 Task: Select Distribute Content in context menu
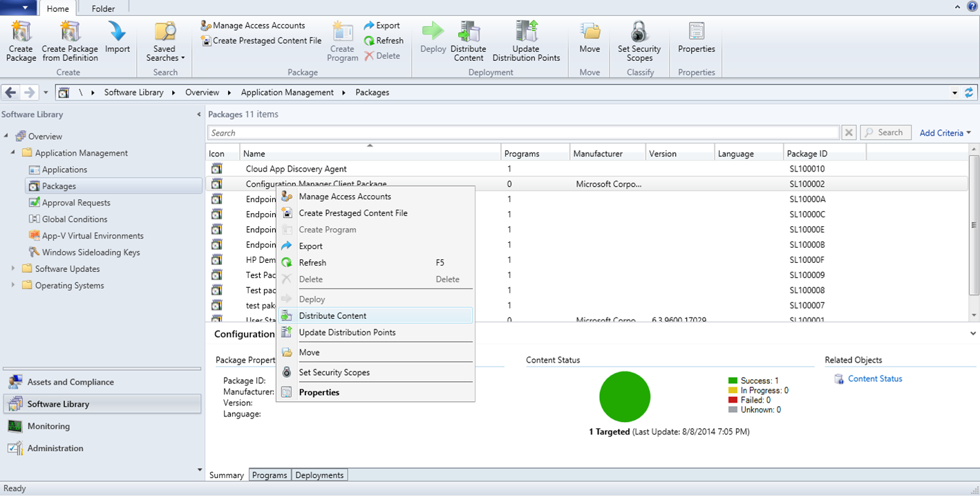coord(332,315)
